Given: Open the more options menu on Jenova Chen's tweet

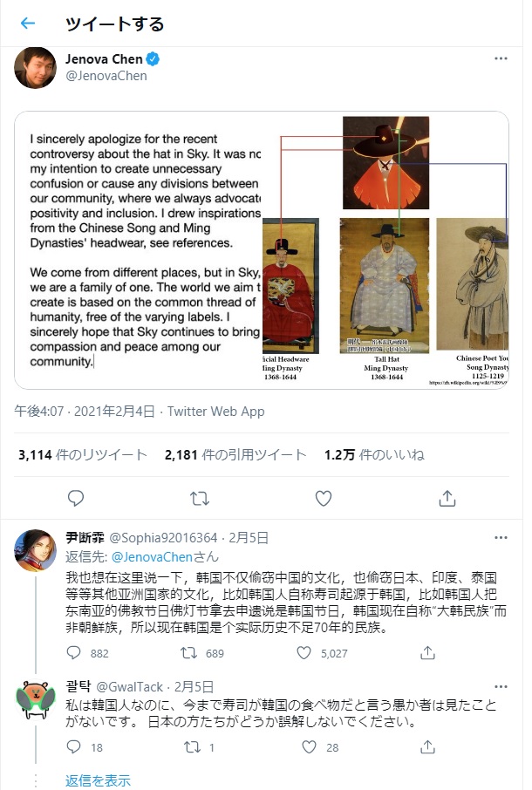Looking at the screenshot, I should click(501, 59).
